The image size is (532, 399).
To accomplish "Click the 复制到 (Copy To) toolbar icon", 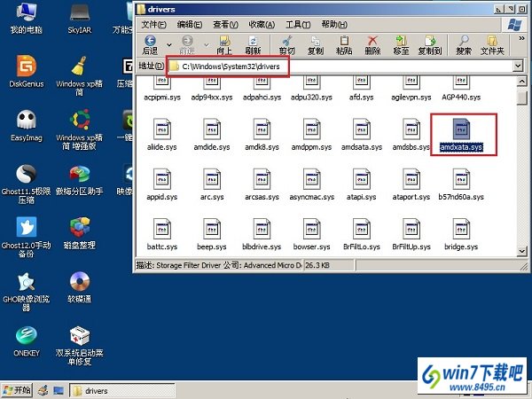I will (430, 45).
